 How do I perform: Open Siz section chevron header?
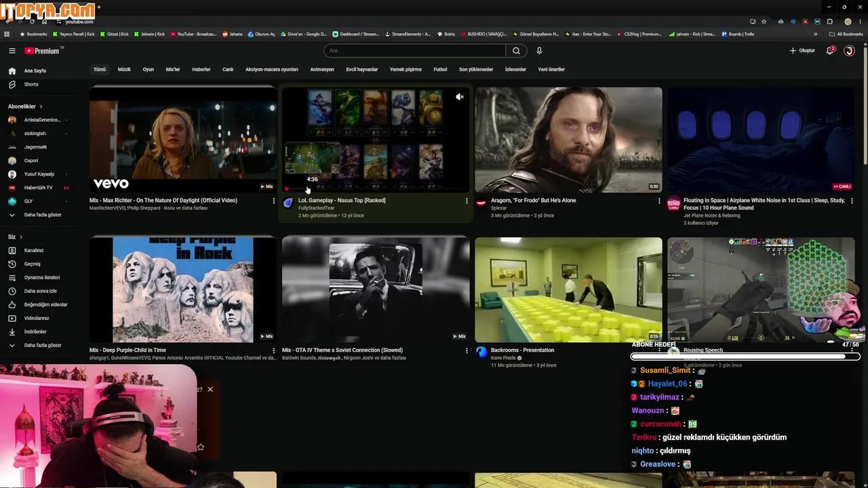tap(15, 237)
